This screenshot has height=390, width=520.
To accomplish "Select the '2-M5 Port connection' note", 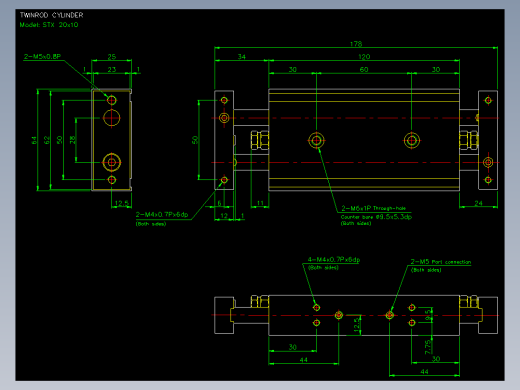I will coord(441,262).
